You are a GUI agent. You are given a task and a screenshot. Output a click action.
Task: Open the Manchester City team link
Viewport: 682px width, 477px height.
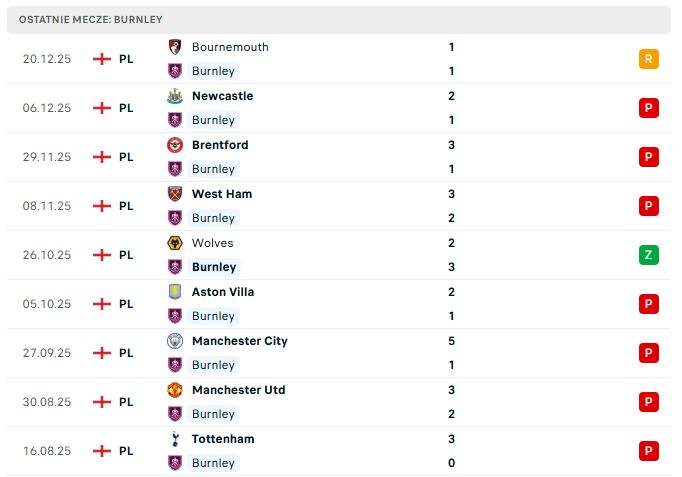239,341
